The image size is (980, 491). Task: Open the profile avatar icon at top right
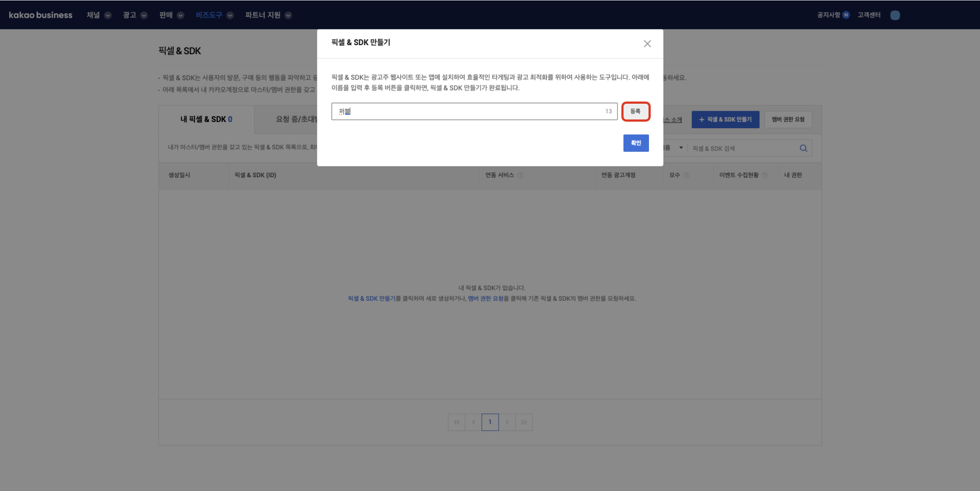[895, 15]
